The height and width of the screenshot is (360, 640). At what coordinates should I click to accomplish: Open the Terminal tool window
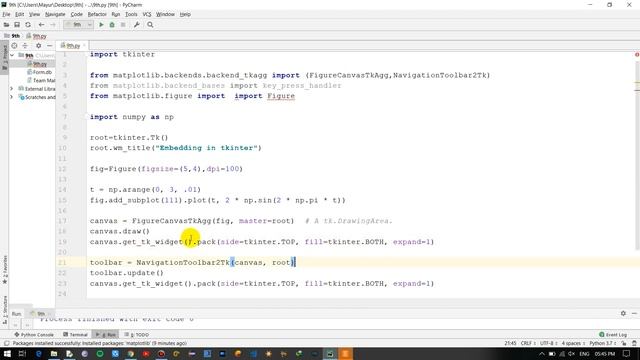(76, 335)
